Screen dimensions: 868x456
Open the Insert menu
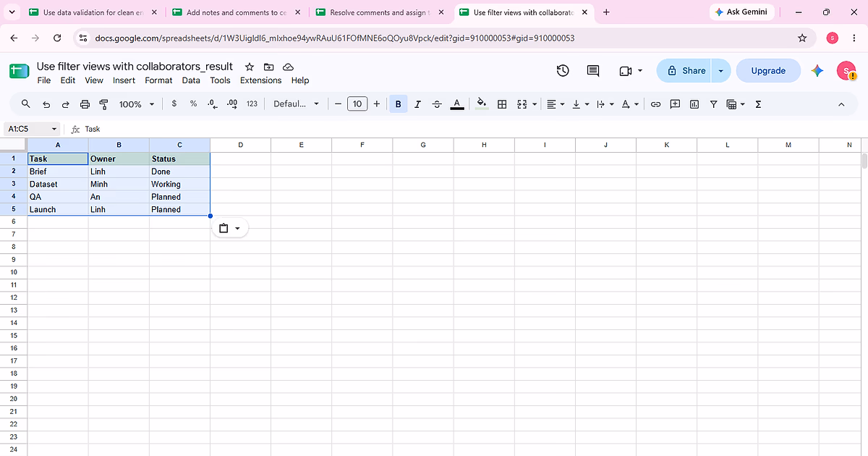tap(124, 80)
